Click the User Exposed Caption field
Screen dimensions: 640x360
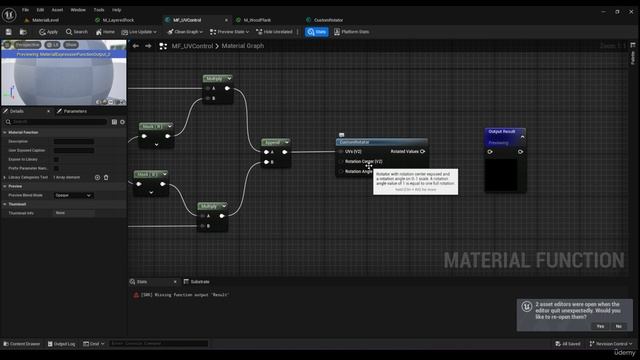(74, 150)
